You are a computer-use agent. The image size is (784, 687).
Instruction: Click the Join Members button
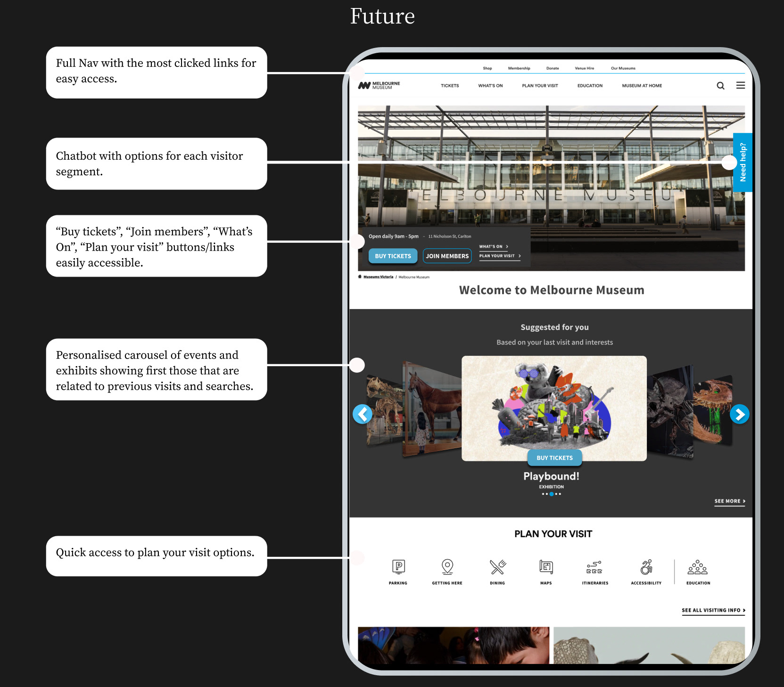[447, 256]
